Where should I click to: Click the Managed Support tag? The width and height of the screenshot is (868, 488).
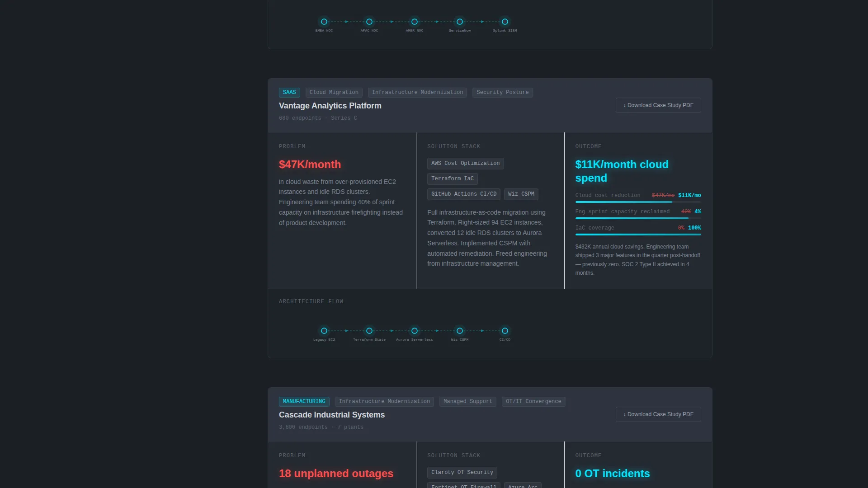pyautogui.click(x=468, y=401)
